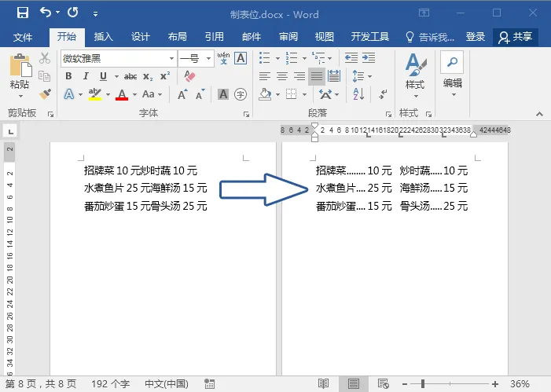Open the 文件 menu
This screenshot has width=551, height=392.
23,37
